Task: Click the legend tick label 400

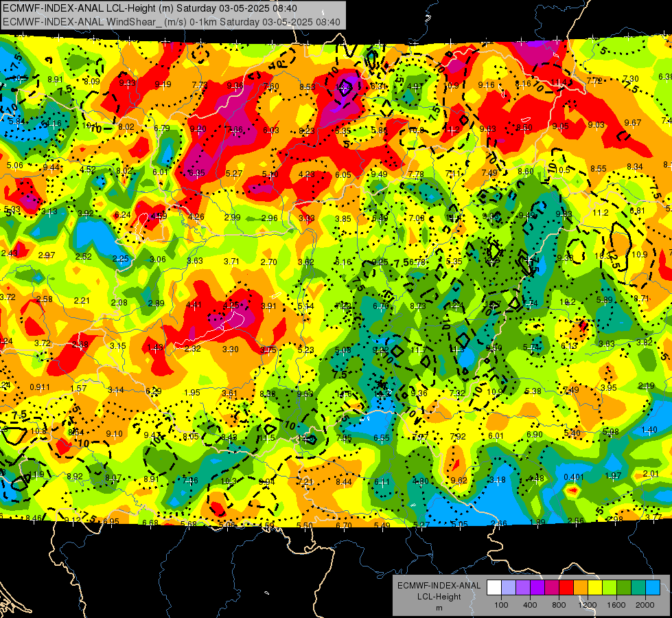Action: point(530,605)
